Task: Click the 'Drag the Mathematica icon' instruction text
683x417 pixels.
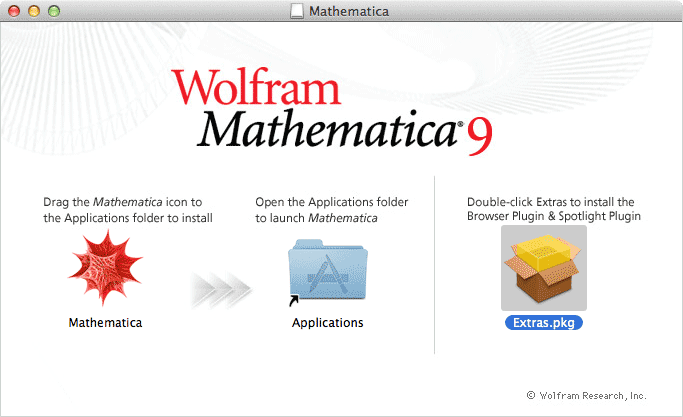Action: pos(128,210)
